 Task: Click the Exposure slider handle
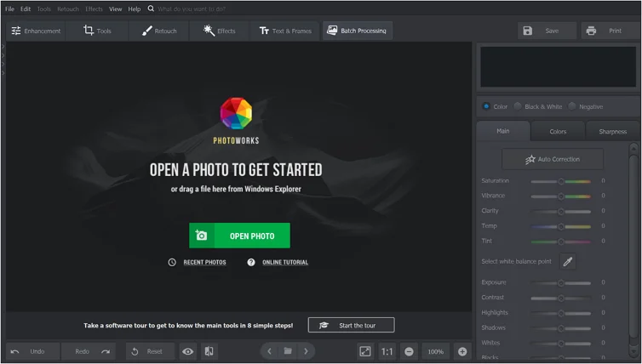tap(561, 283)
